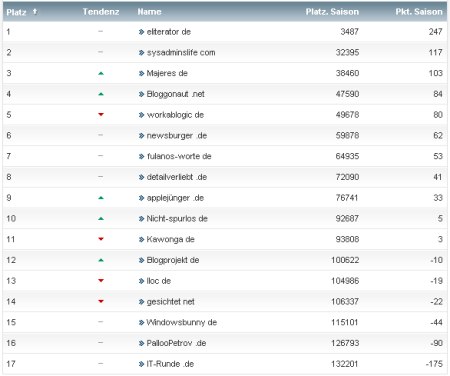Open the PallooPetrov .de link
This screenshot has width=450, height=376.
(176, 343)
